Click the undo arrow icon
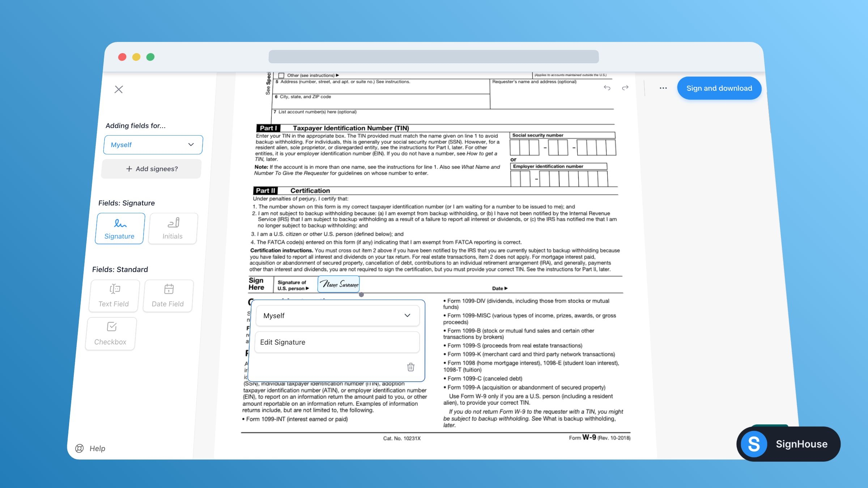The width and height of the screenshot is (868, 488). (x=607, y=88)
